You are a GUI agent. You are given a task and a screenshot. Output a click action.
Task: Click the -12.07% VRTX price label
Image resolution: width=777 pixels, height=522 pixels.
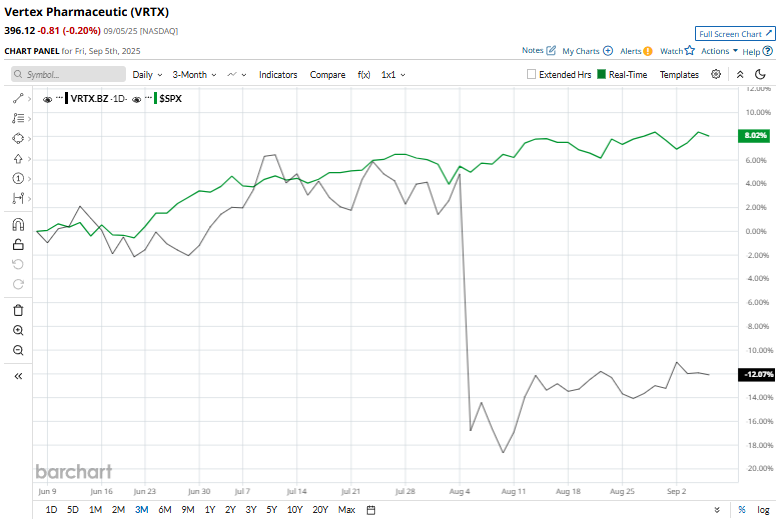[x=757, y=374]
